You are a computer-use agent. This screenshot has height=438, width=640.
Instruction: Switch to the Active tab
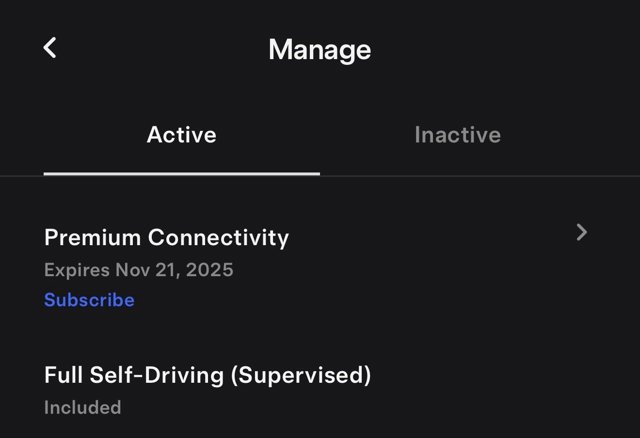tap(181, 135)
